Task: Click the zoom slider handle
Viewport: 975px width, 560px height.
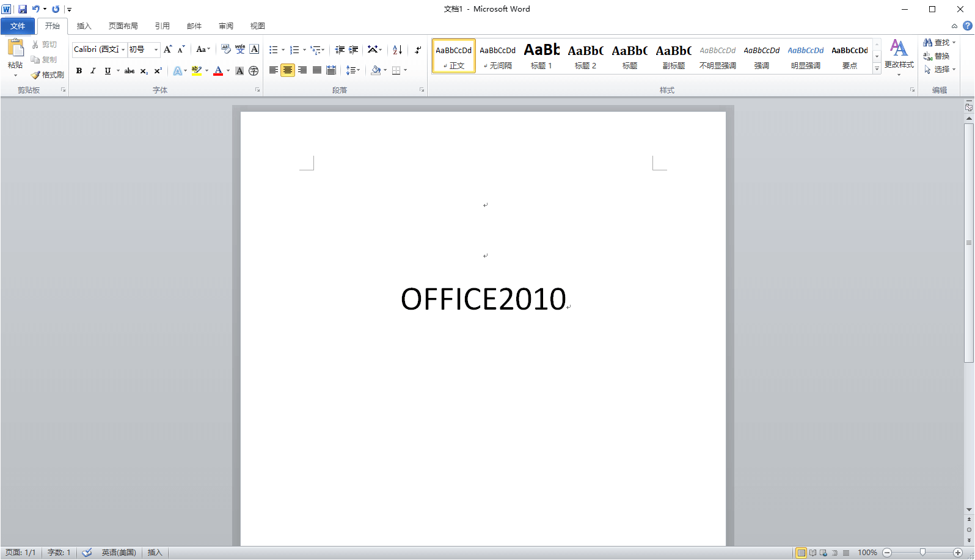Action: [x=922, y=553]
